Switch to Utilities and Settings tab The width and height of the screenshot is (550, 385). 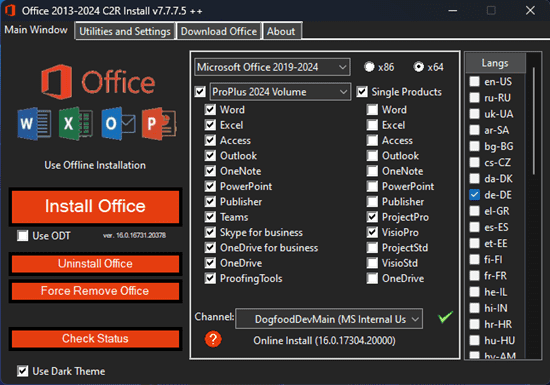tap(125, 31)
